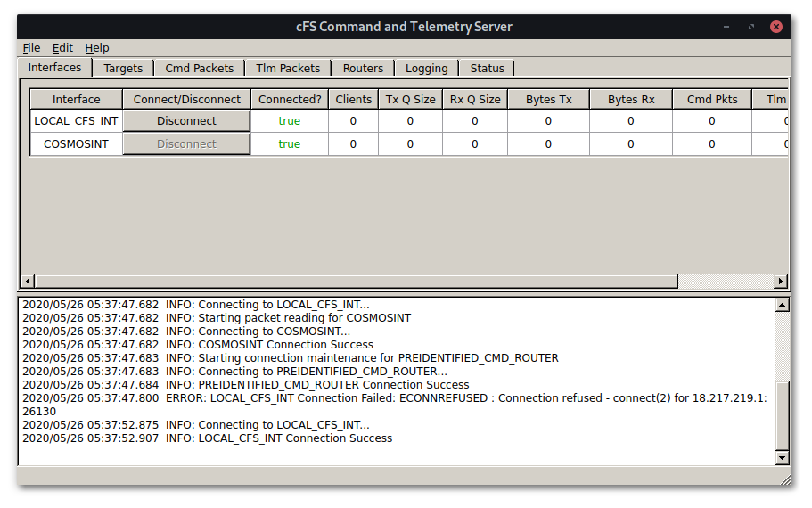Maximize the cFS server window
812x508 pixels.
tap(750, 27)
